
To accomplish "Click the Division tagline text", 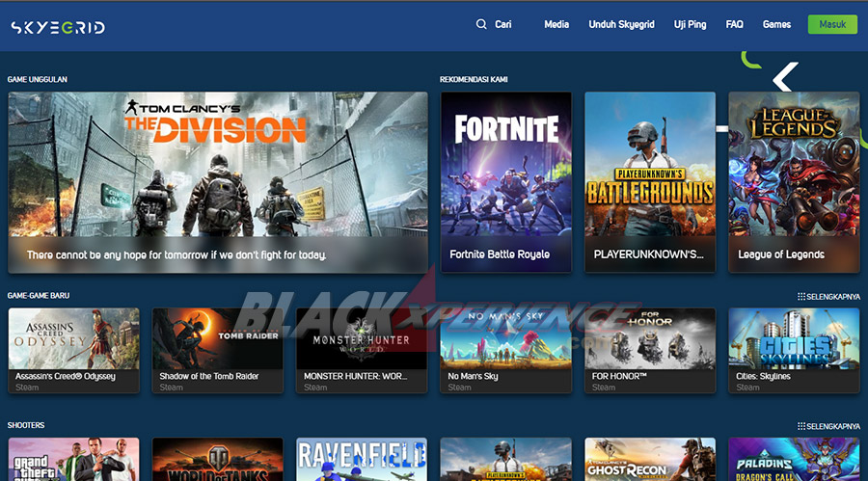I will pos(176,255).
